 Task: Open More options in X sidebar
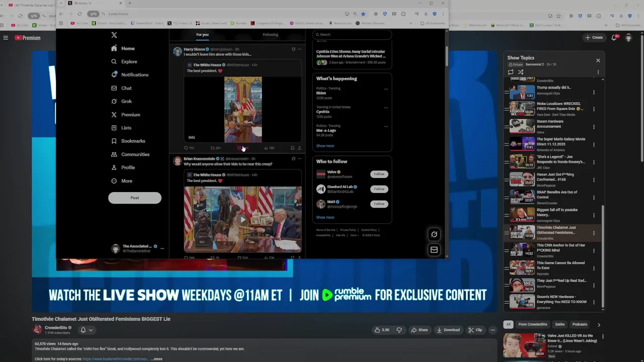[x=122, y=181]
